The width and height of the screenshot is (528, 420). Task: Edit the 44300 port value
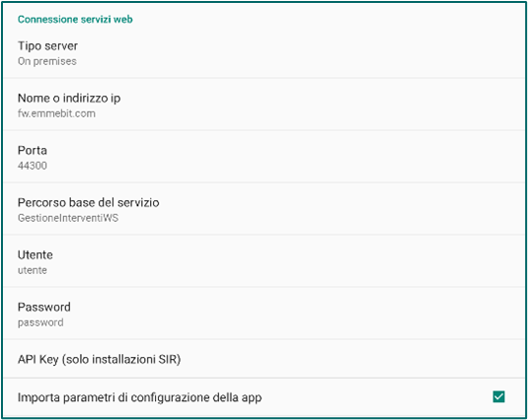tap(33, 166)
